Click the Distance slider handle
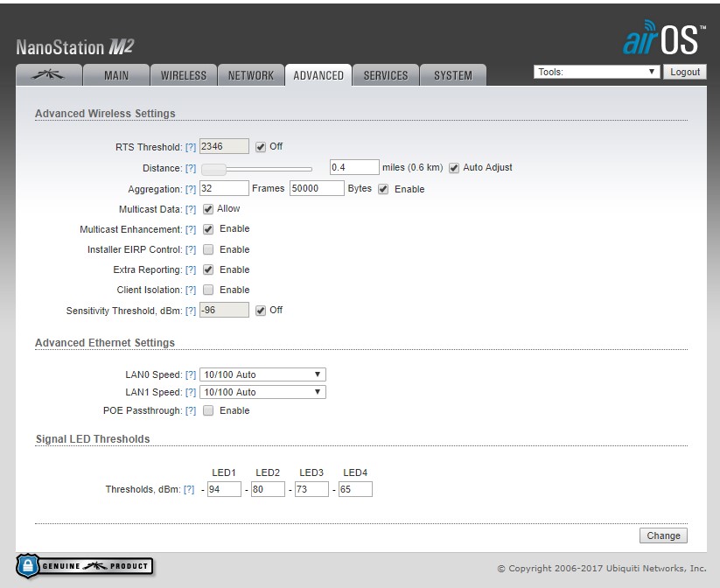The image size is (720, 588). (x=214, y=170)
